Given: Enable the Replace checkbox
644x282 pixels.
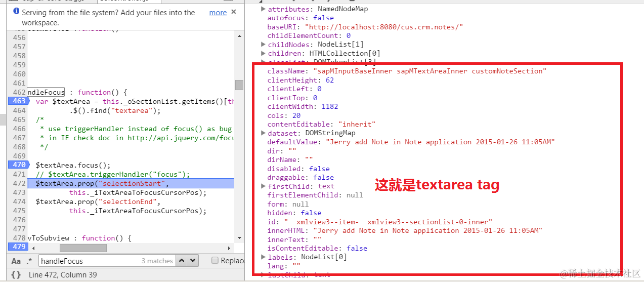Looking at the screenshot, I should coord(215,260).
